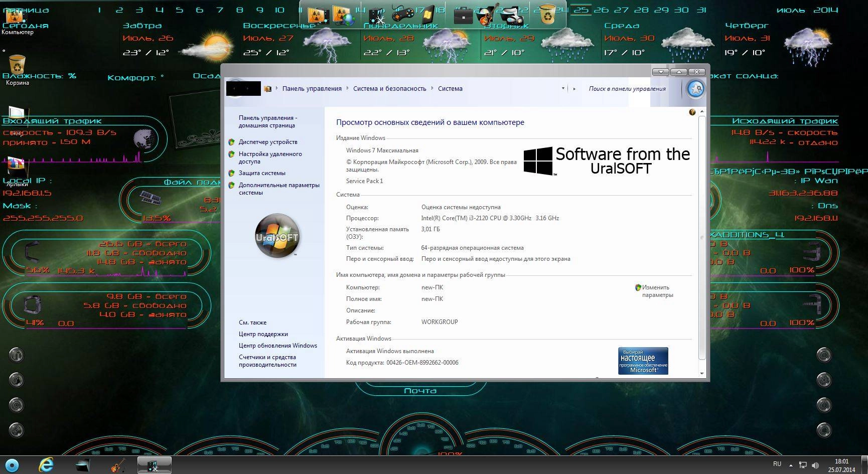Expand the arrow after Панель управления breadcrumb
Viewport: 868px width, 474px height.
coord(347,89)
